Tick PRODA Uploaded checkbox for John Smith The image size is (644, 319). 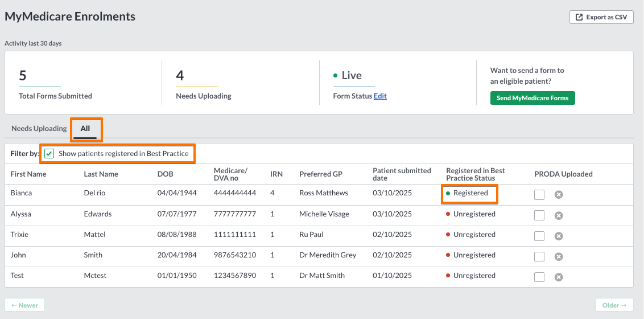539,256
